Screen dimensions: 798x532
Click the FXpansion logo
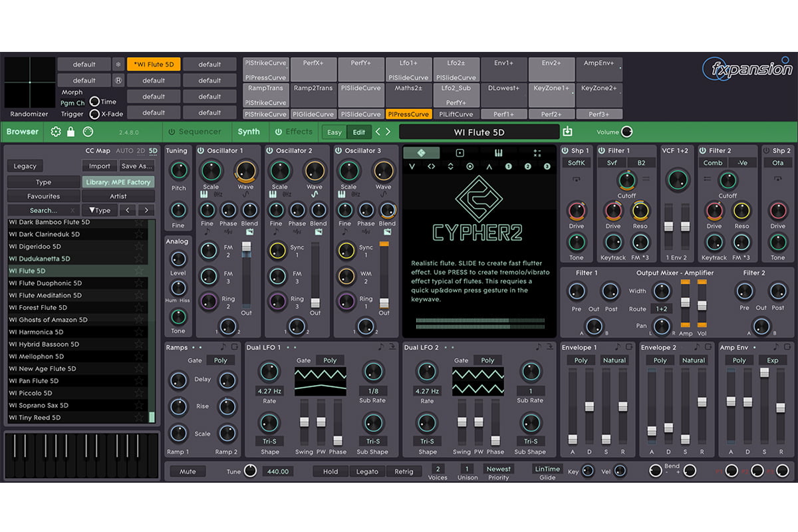[x=748, y=70]
